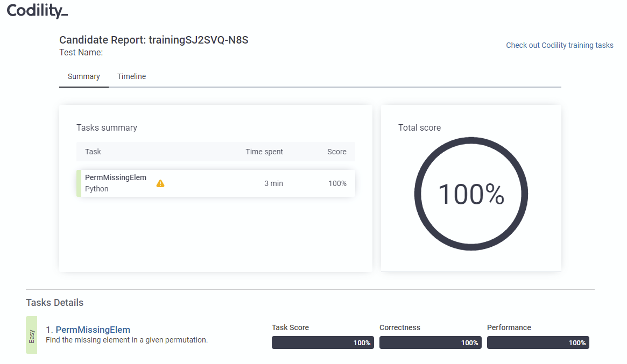The height and width of the screenshot is (364, 627).
Task: Click the Easy difficulty label
Action: 32,335
